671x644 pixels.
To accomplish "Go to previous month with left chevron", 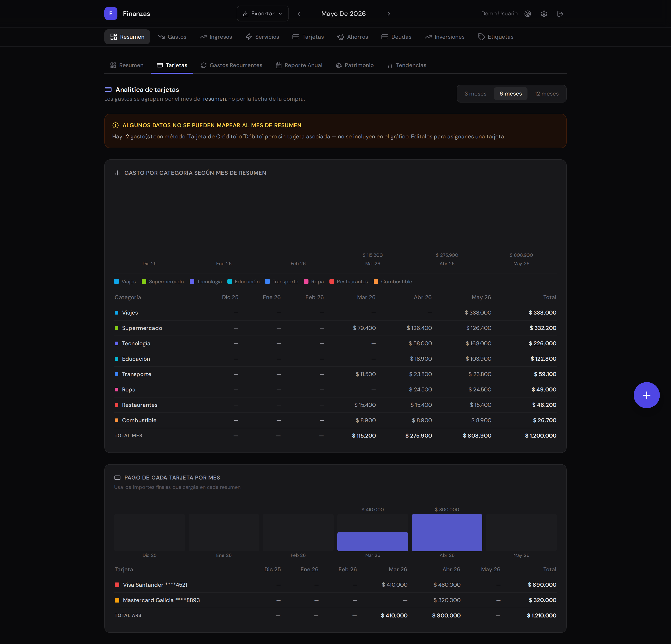I will pyautogui.click(x=299, y=14).
